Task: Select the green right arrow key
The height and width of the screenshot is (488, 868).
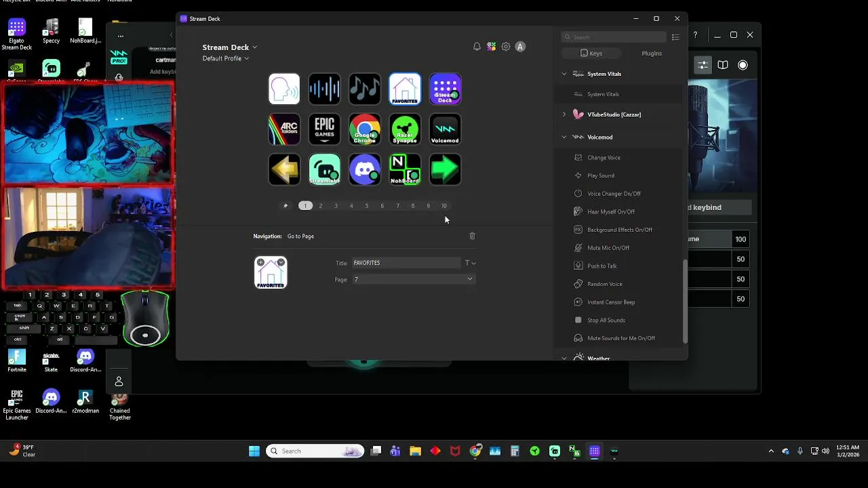Action: tap(445, 169)
